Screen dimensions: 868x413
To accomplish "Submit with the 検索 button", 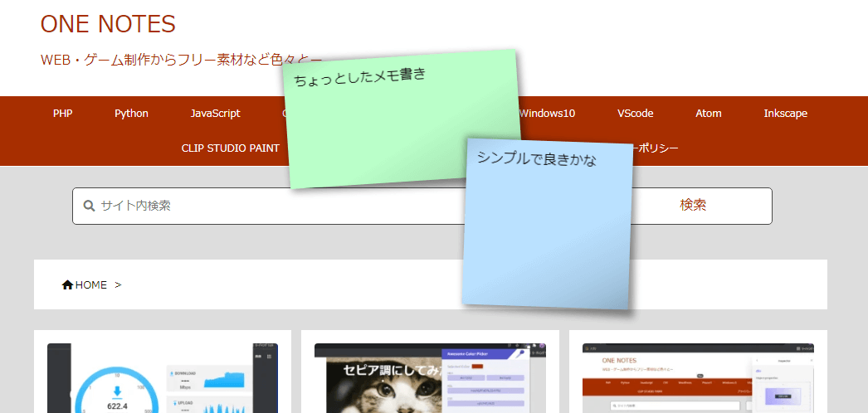I will click(x=693, y=205).
